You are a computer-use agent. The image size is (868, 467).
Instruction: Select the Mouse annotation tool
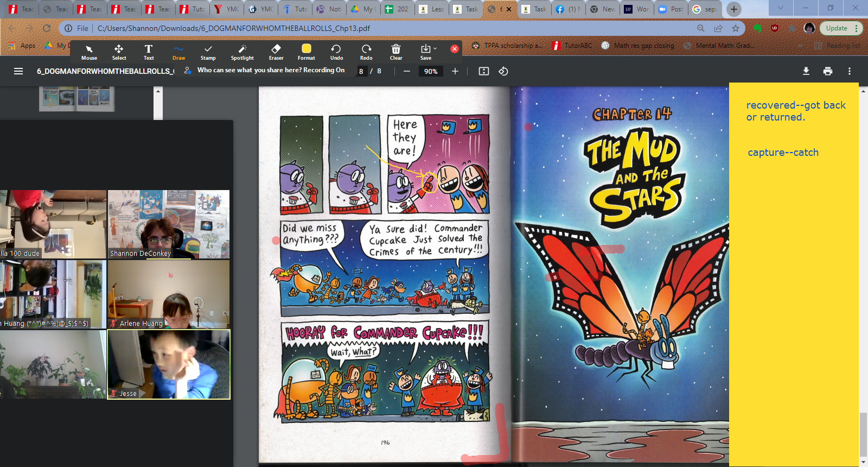89,52
